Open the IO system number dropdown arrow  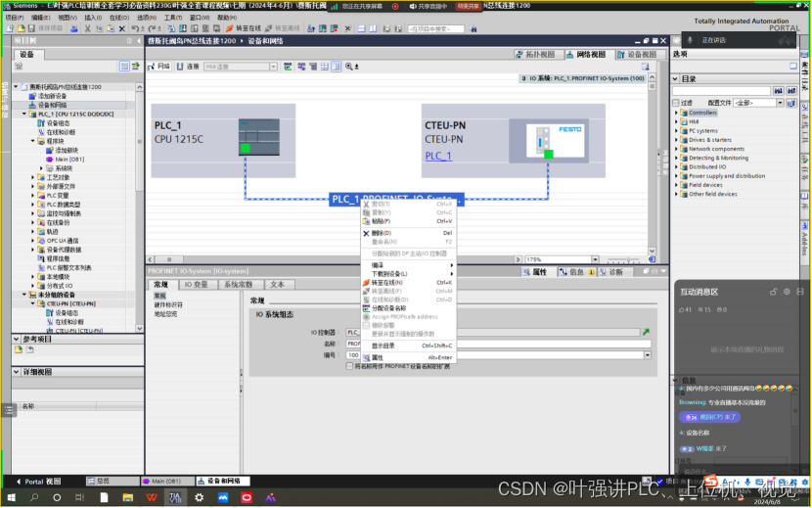click(648, 355)
